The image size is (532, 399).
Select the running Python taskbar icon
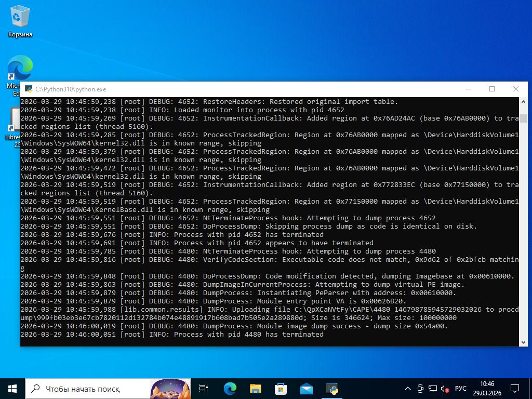(x=332, y=388)
